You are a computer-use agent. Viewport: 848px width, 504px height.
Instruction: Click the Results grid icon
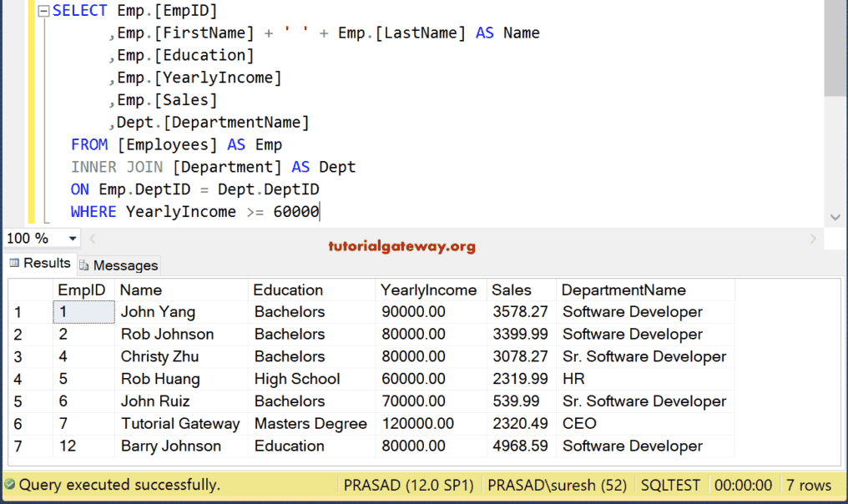pyautogui.click(x=13, y=264)
